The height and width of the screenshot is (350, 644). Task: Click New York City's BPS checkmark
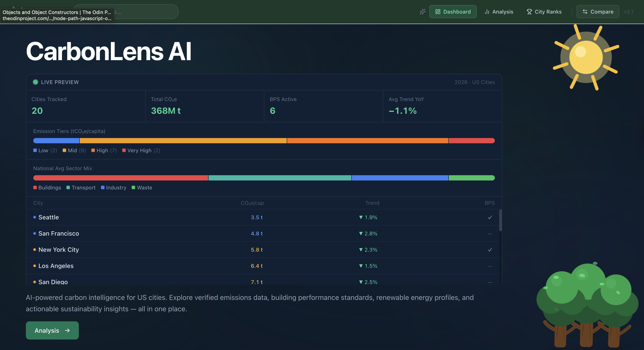click(x=490, y=250)
